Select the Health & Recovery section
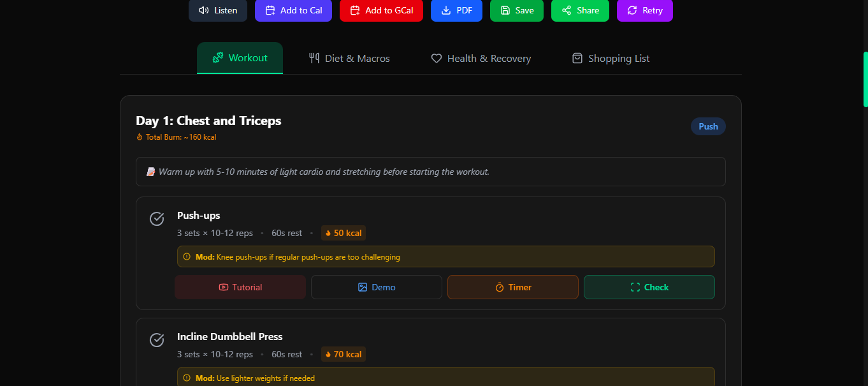 coord(481,58)
